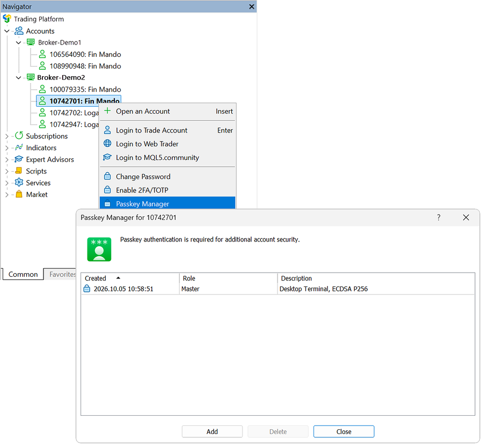Screen dimensions: 483x448
Task: Switch to the Favorites tab
Action: (60, 274)
